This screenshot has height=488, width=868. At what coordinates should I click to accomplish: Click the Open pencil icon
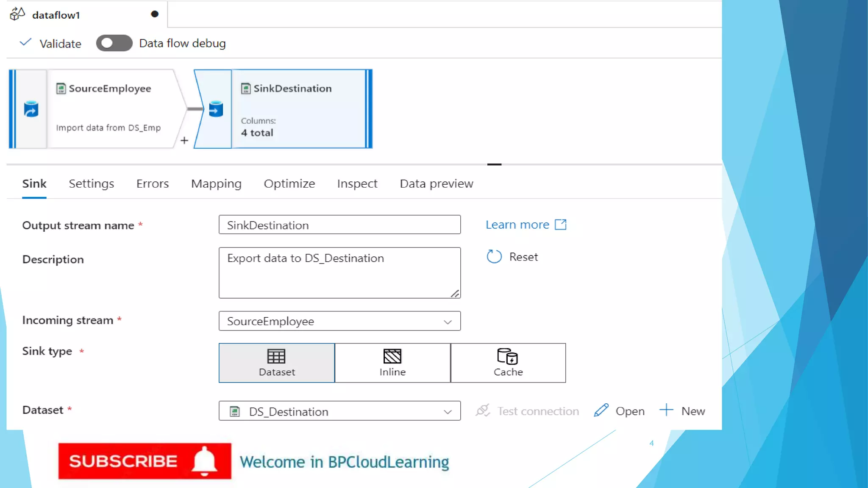pos(601,410)
